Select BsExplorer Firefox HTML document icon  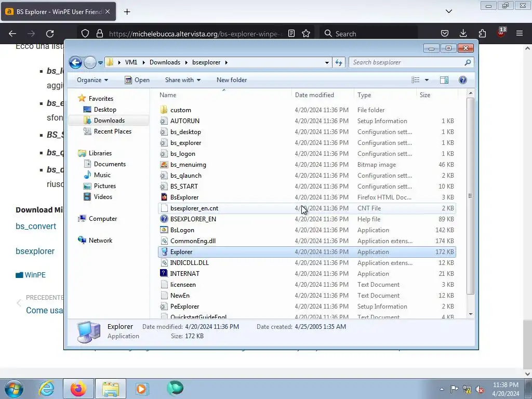(164, 197)
